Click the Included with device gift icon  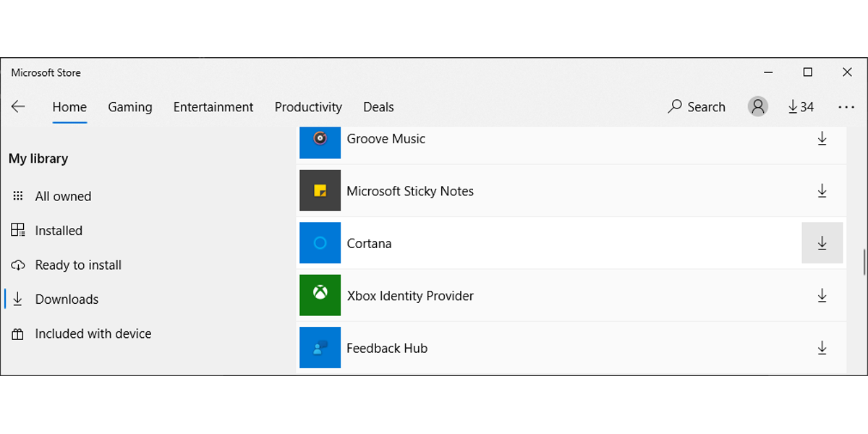(18, 333)
